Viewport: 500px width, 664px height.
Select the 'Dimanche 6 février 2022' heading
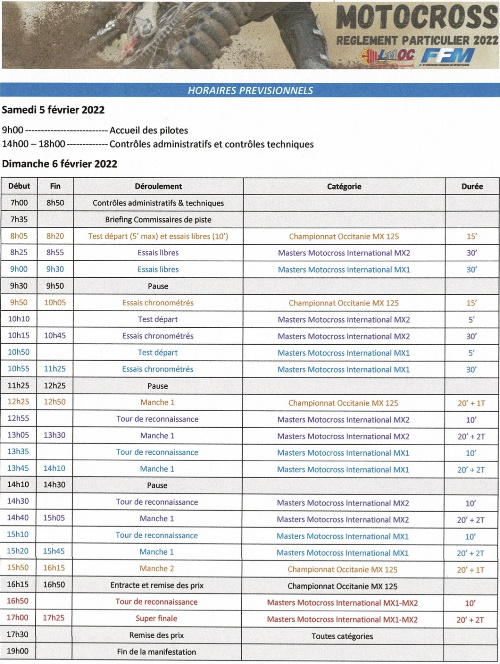pyautogui.click(x=59, y=164)
